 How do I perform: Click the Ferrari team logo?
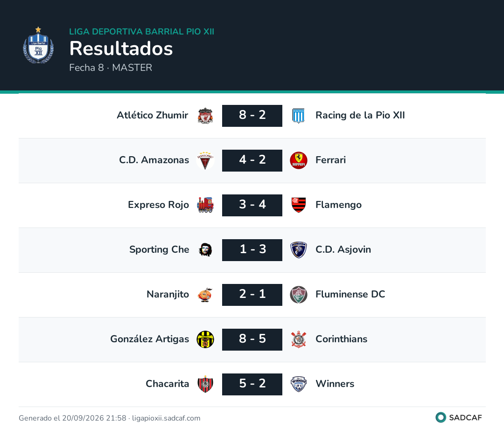click(298, 160)
